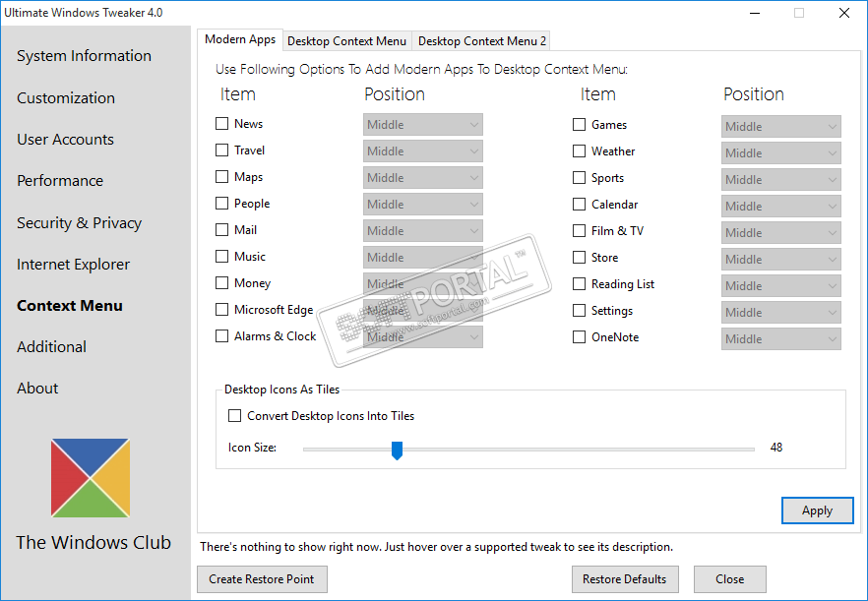Viewport: 868px width, 601px height.
Task: Close the Ultimate Windows Tweaker window
Action: [844, 13]
